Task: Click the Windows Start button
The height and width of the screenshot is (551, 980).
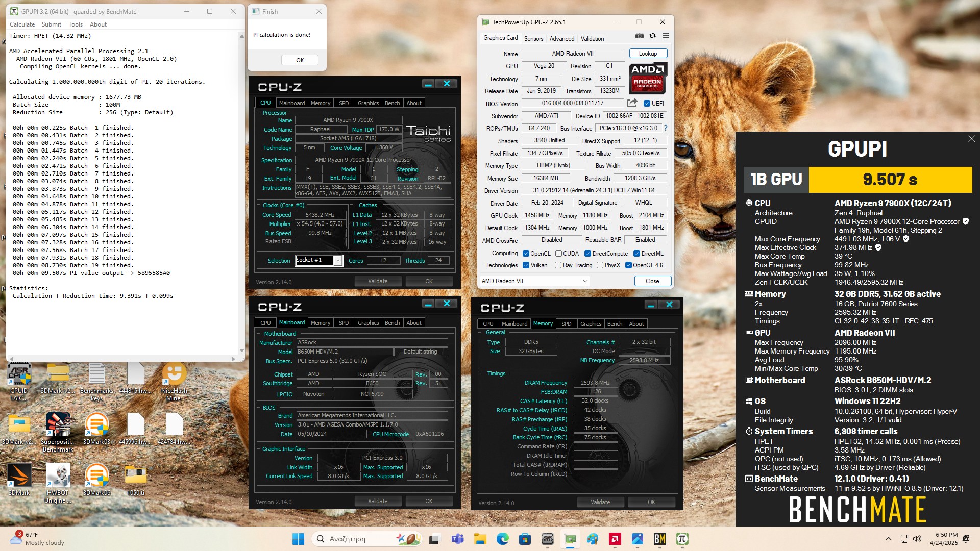Action: pyautogui.click(x=298, y=539)
